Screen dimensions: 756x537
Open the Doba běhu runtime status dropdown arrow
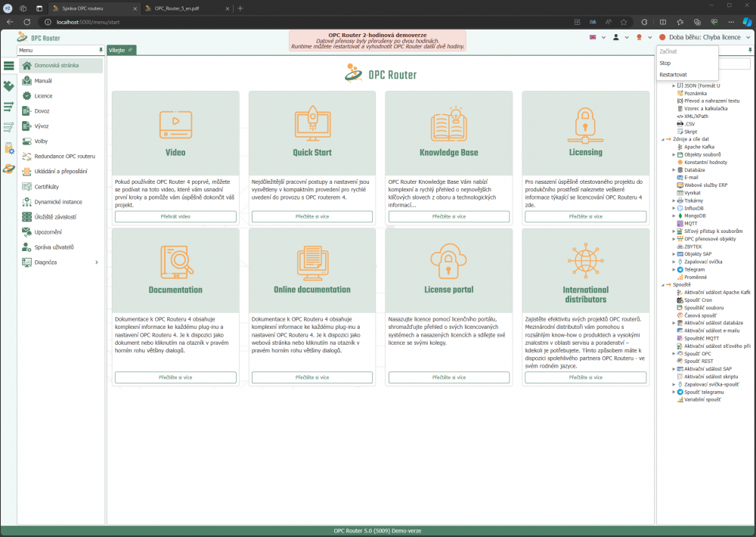(x=748, y=37)
